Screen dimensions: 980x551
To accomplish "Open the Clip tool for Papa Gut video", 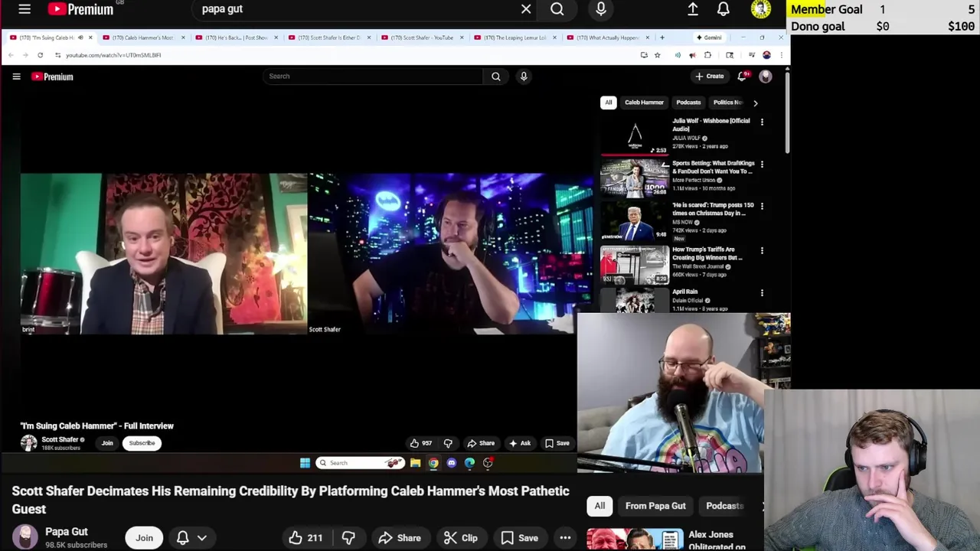I will click(x=461, y=538).
